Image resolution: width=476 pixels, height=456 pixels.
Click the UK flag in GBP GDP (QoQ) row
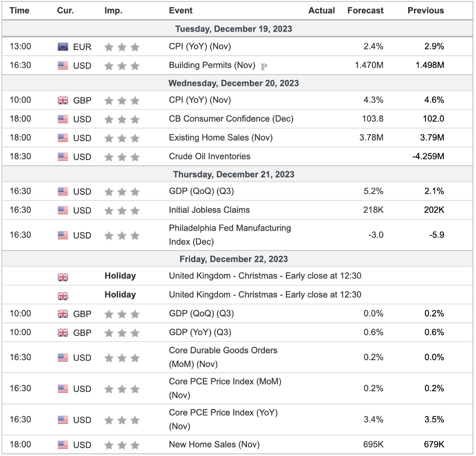63,314
